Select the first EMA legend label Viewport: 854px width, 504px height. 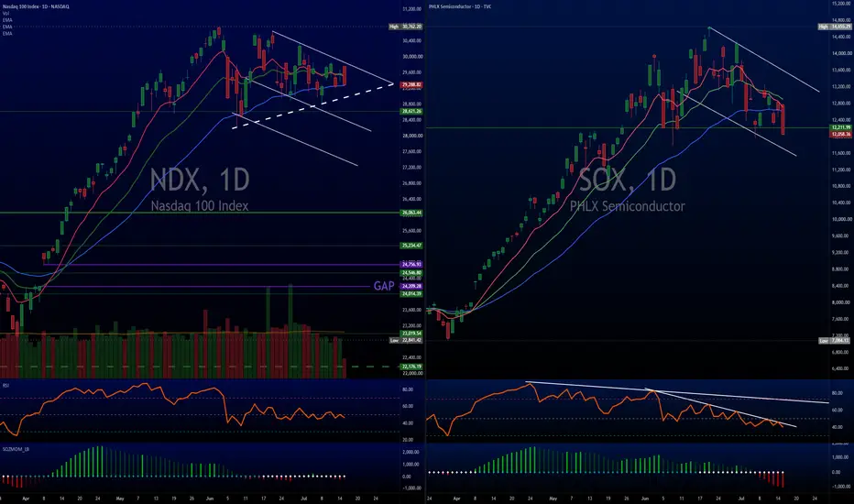click(x=7, y=20)
